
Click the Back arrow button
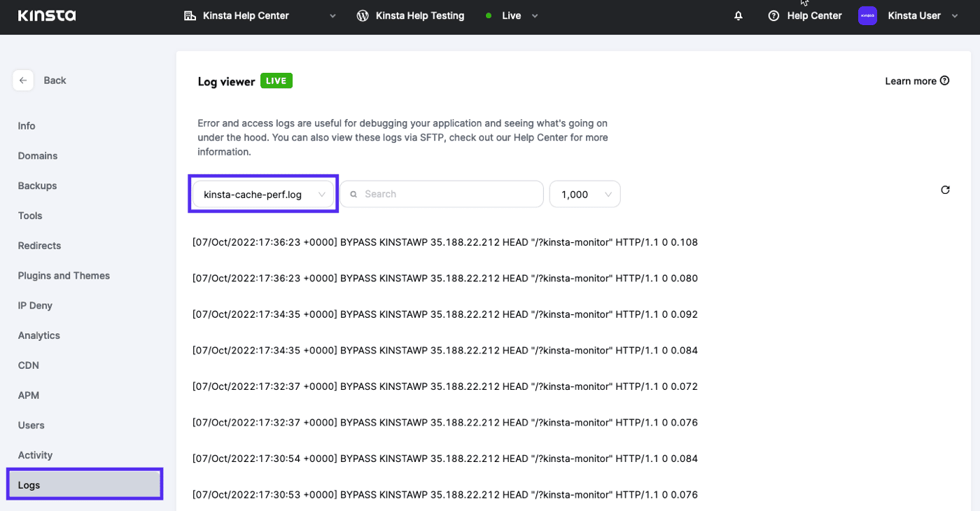point(23,80)
